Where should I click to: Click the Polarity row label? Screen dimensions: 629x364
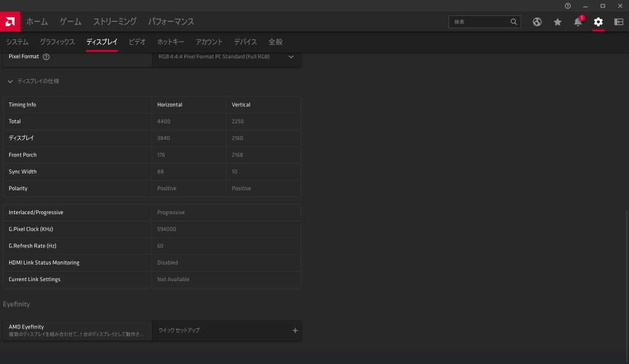(x=18, y=188)
